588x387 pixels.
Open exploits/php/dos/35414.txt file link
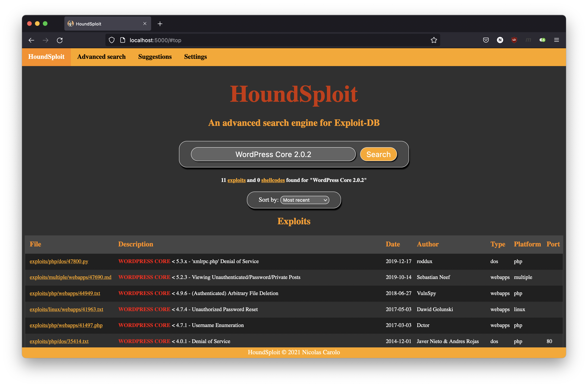coord(59,341)
